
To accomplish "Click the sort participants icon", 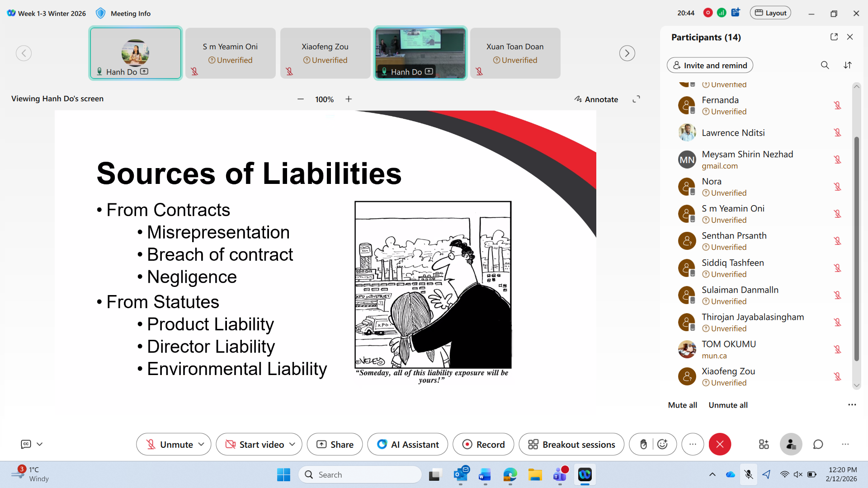I will click(848, 65).
